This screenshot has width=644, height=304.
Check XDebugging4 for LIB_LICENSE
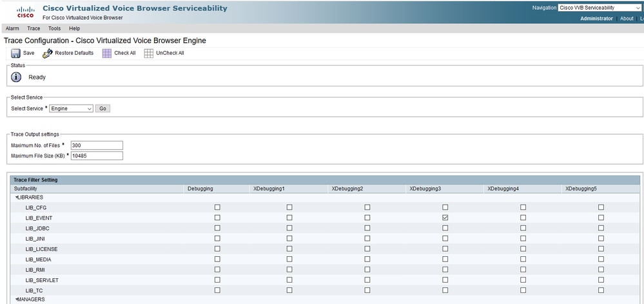523,249
